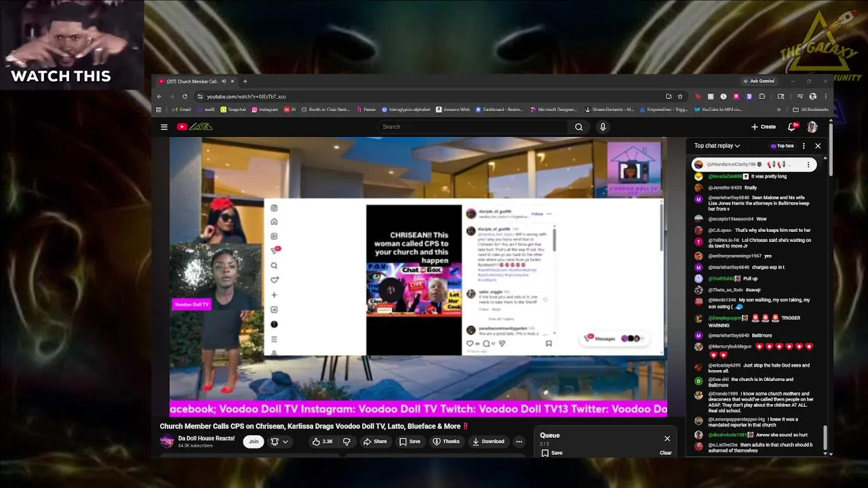868x488 pixels.
Task: Open the Gmail bookmark
Action: tap(182, 109)
